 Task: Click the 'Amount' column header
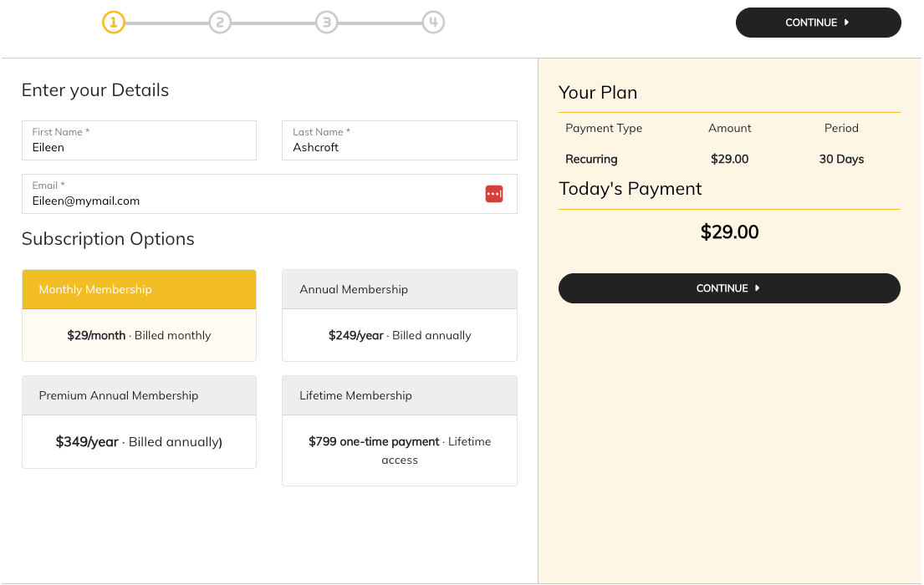click(729, 128)
